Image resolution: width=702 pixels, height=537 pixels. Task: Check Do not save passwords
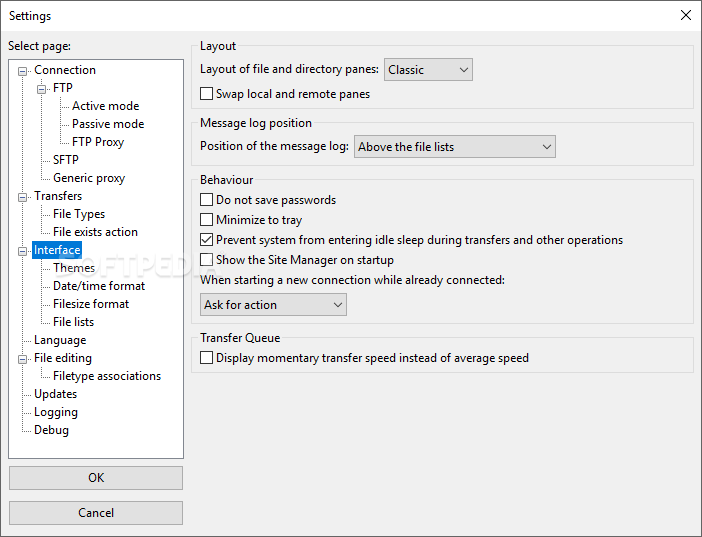tap(207, 200)
